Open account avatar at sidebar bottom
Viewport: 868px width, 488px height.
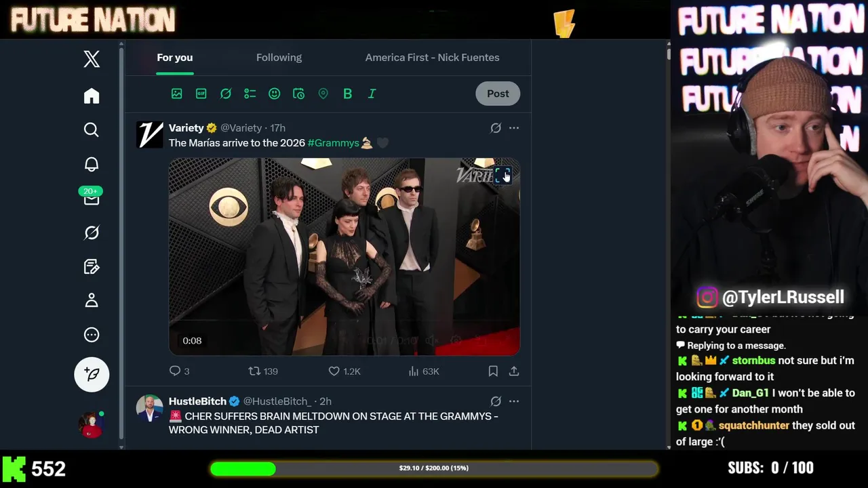tap(92, 425)
